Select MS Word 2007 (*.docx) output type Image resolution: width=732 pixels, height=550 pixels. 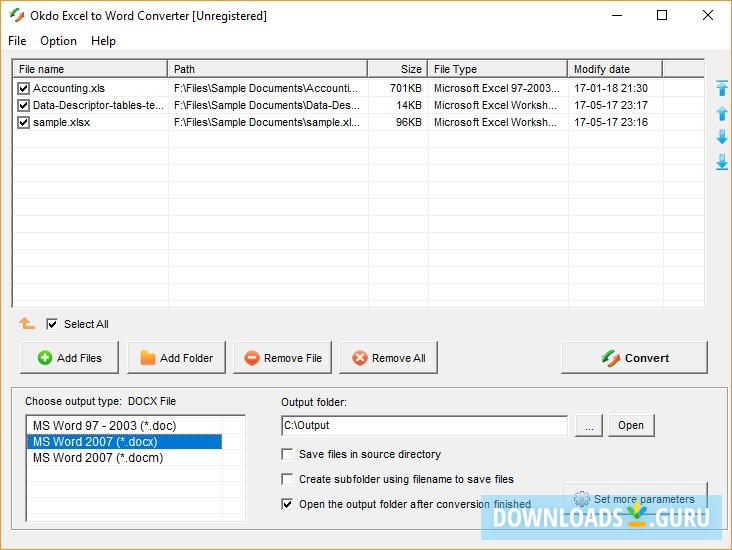tap(124, 442)
